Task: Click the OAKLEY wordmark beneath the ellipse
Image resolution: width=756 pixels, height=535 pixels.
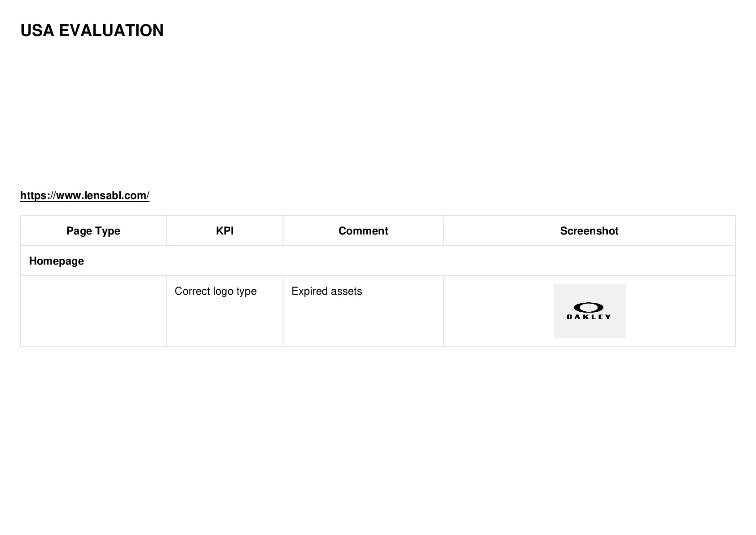Action: [589, 317]
